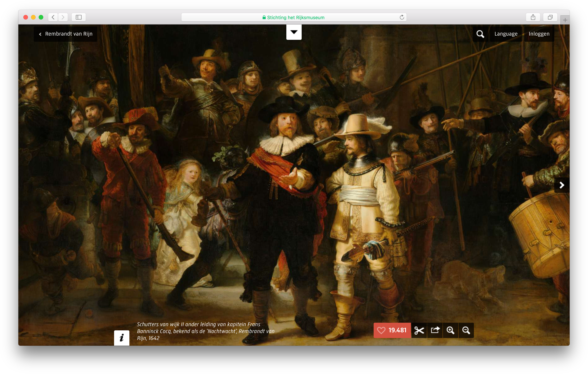Image resolution: width=588 pixels, height=374 pixels.
Task: Share the artwork with share icon
Action: click(x=435, y=330)
